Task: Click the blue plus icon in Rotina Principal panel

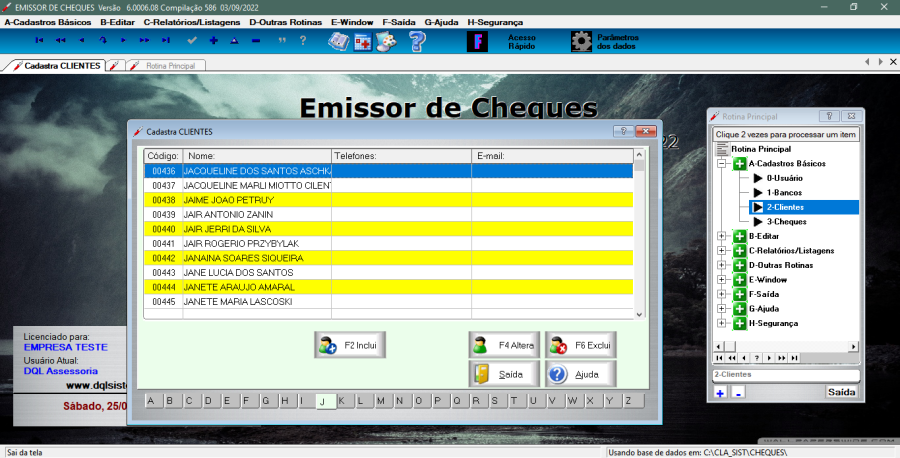Action: click(x=720, y=393)
